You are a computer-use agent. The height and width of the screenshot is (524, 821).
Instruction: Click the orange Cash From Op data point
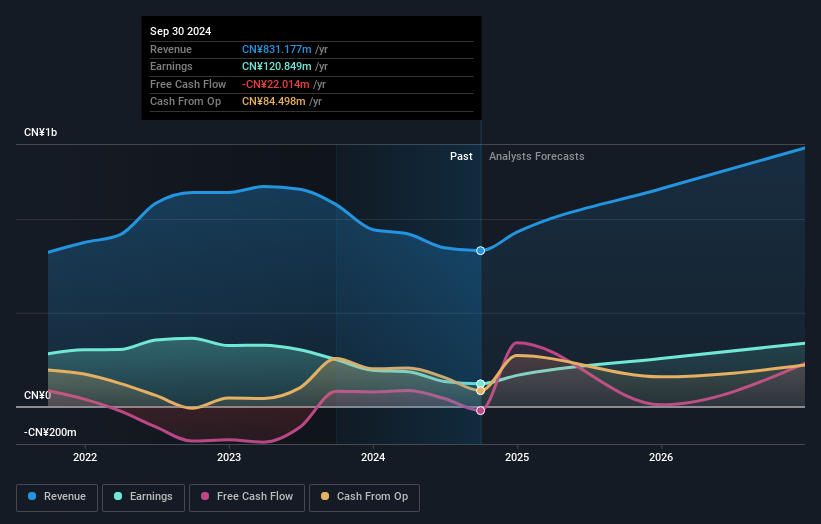point(480,391)
